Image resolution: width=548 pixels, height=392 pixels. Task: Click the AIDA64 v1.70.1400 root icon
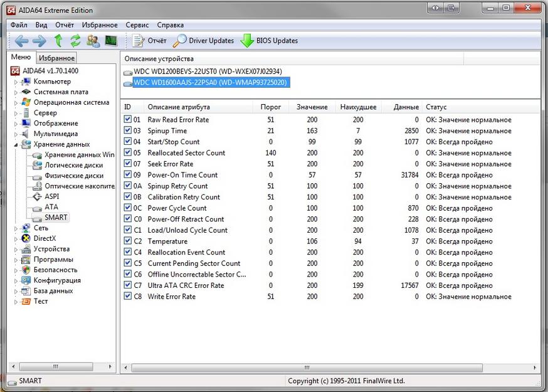[15, 71]
